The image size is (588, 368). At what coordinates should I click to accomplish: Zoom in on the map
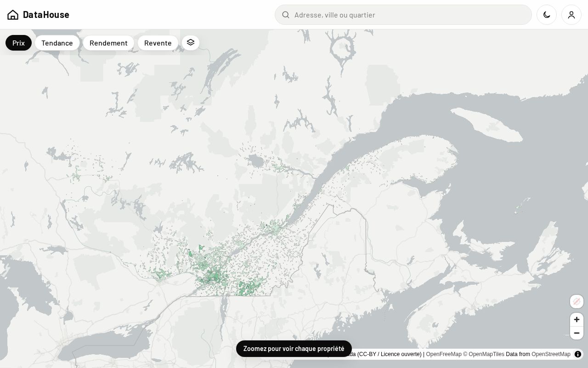(577, 320)
